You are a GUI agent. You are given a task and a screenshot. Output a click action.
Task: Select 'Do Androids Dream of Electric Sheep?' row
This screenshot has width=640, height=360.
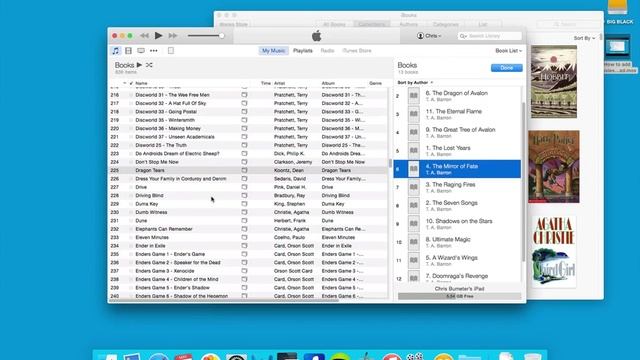coord(248,153)
